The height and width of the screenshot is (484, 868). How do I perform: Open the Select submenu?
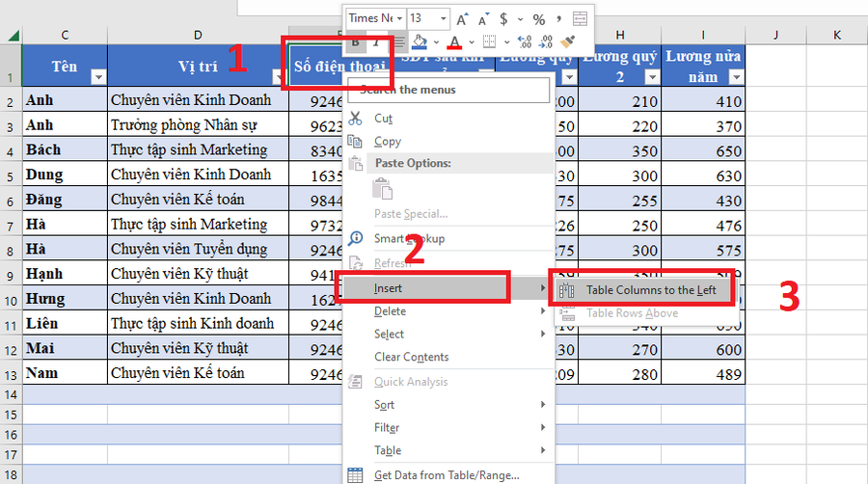[x=448, y=335]
